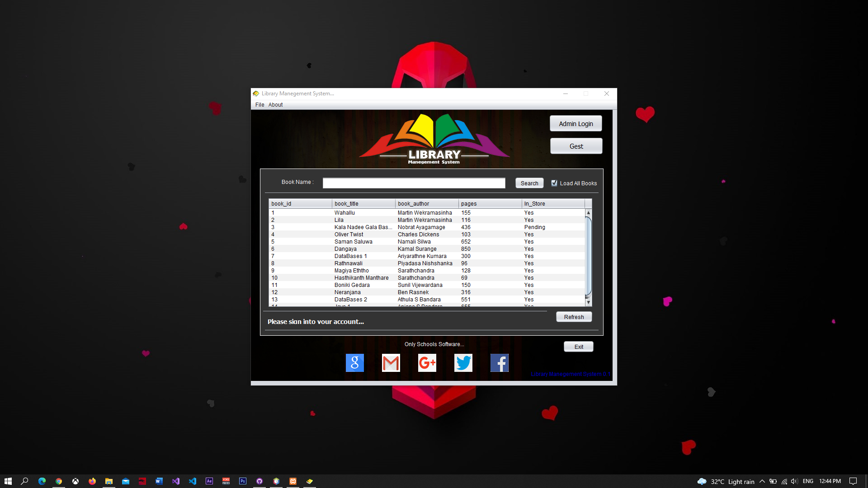Screen dimensions: 868x488
Task: Open the File menu
Action: tap(259, 104)
